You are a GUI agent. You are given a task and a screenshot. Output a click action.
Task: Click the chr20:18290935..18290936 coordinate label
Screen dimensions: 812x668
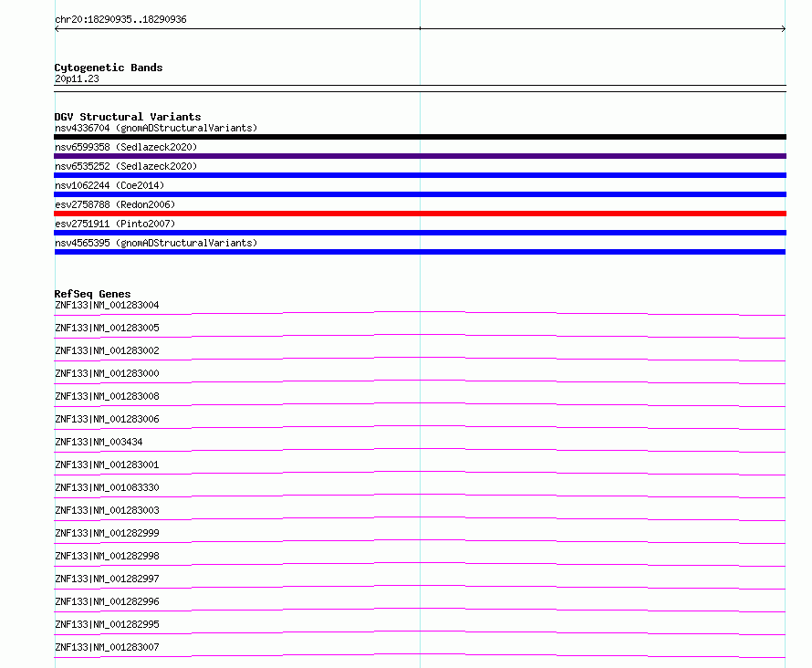click(x=120, y=19)
